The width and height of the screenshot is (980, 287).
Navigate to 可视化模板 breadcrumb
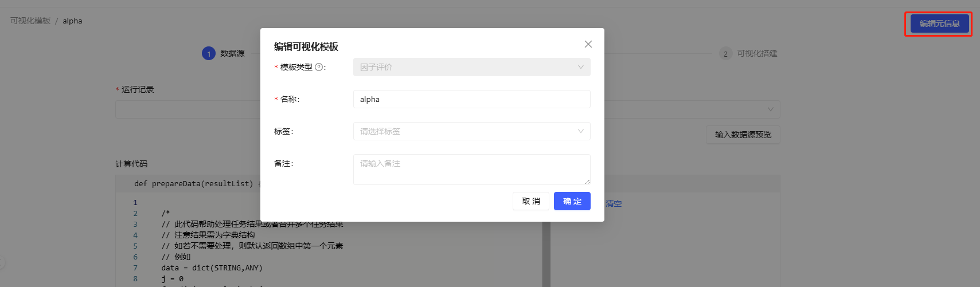pyautogui.click(x=30, y=21)
